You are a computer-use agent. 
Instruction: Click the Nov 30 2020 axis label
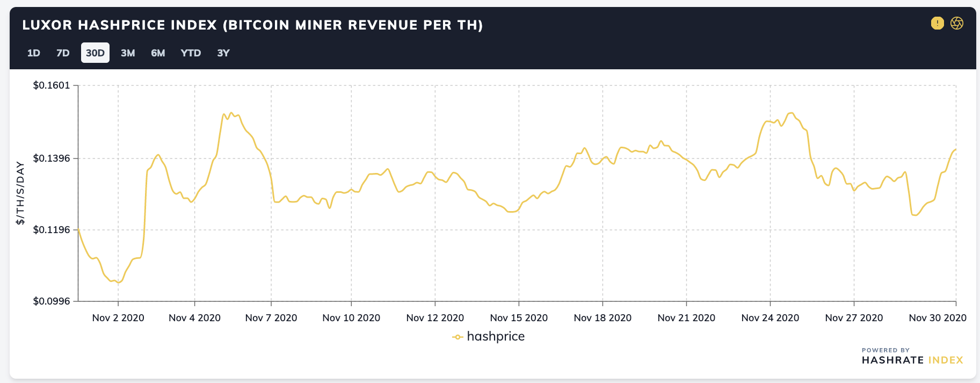pos(938,318)
